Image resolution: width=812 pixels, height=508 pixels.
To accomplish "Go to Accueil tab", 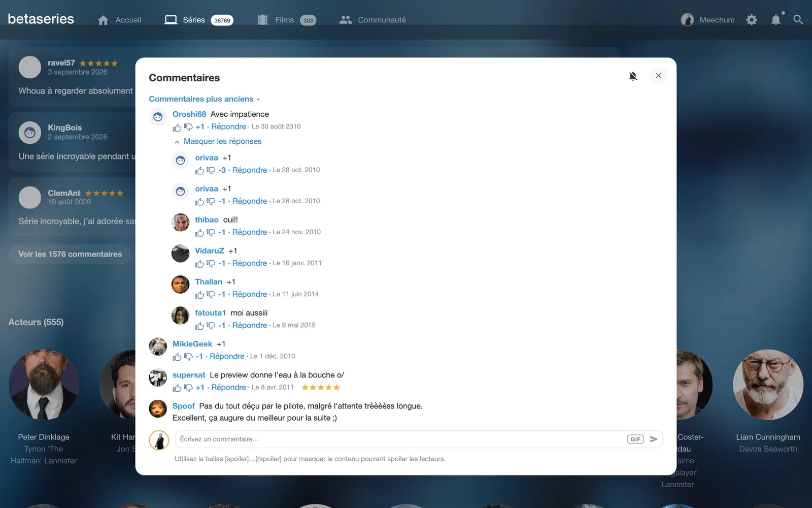I will pos(119,20).
